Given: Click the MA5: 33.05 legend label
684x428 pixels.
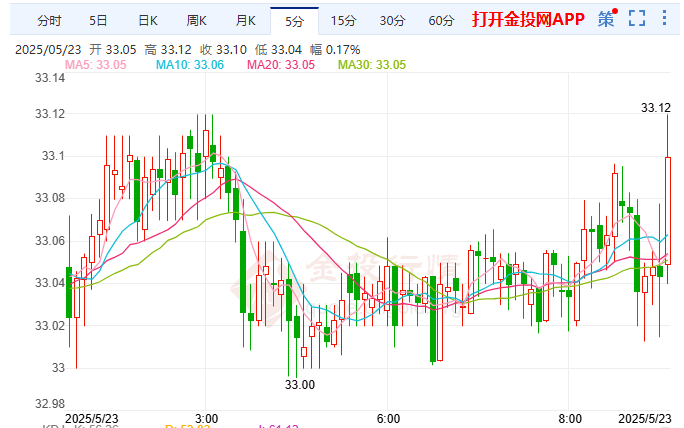Looking at the screenshot, I should 96,65.
